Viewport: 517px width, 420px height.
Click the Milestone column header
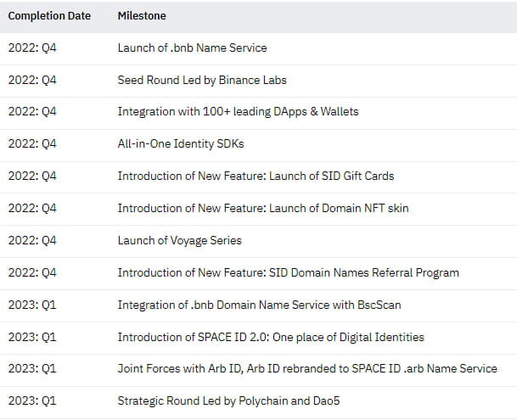142,16
